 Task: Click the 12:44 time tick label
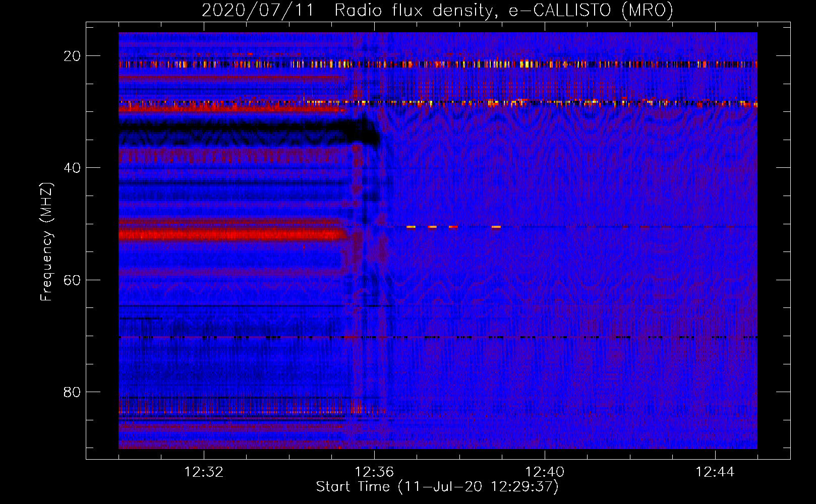click(715, 472)
